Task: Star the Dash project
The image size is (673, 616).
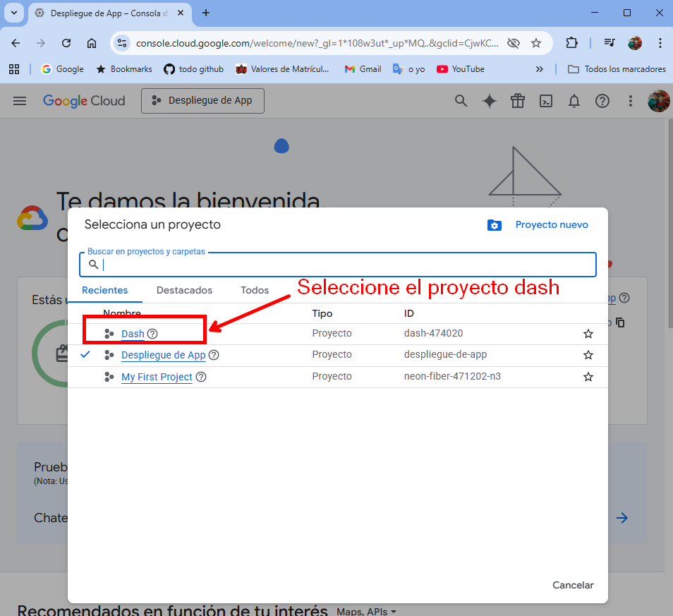Action: click(x=588, y=334)
